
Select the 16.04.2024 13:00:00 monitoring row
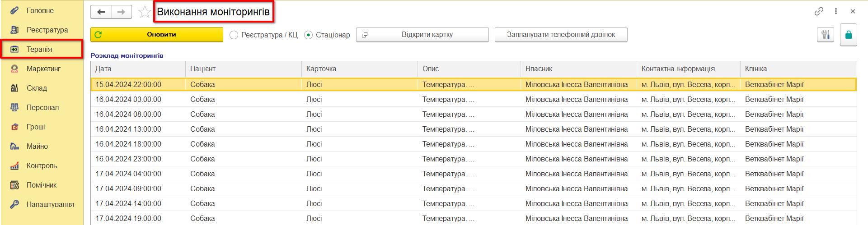pos(474,129)
